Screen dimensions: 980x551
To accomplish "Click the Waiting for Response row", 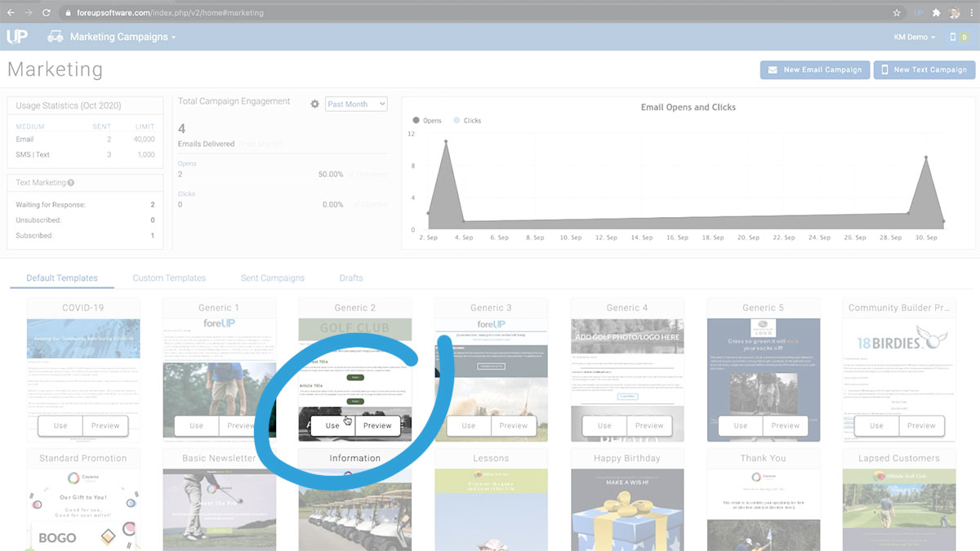I will 85,205.
